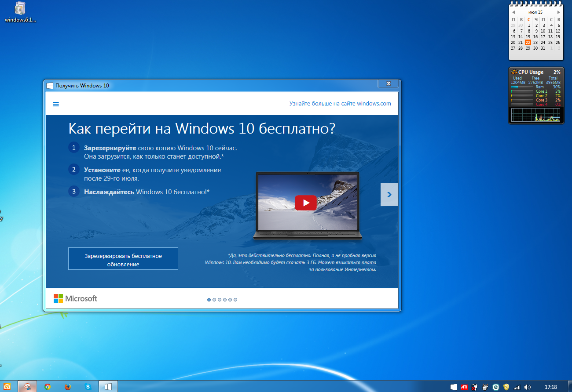Switch to the highlighted painting app on the taskbar
Viewport: 572px width, 392px height.
(x=27, y=387)
